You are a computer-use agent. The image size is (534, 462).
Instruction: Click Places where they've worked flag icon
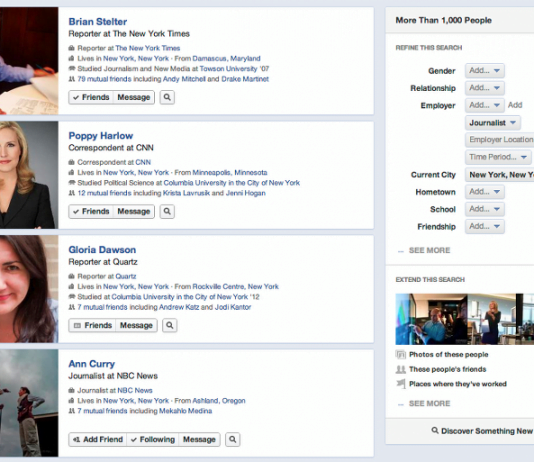click(x=401, y=384)
